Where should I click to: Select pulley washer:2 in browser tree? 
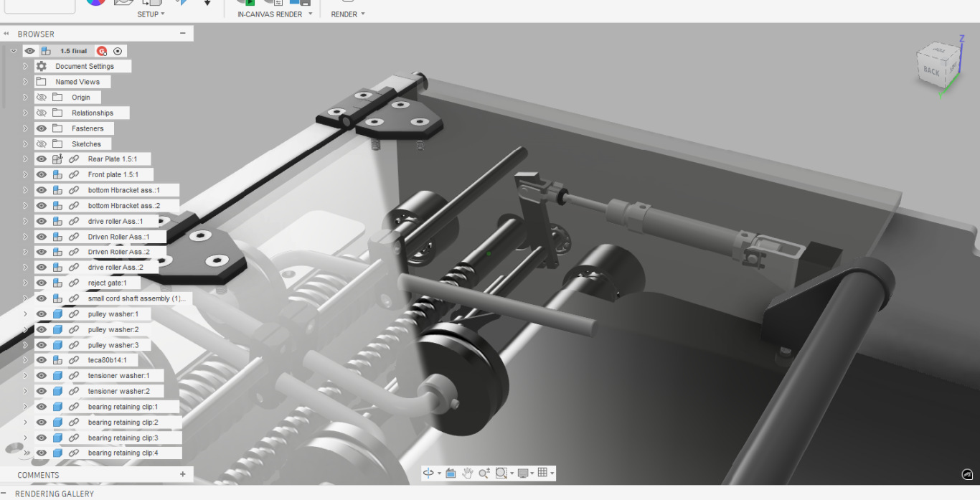[113, 330]
